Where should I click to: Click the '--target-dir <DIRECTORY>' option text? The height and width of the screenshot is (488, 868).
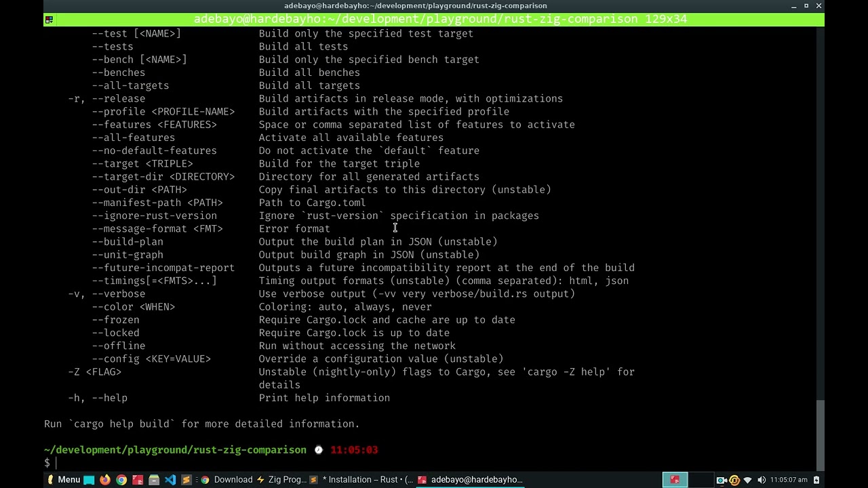(163, 177)
